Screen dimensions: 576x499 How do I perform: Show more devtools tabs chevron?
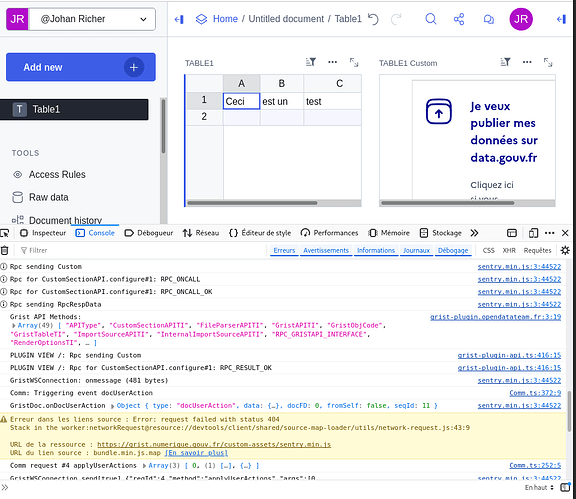click(x=474, y=233)
